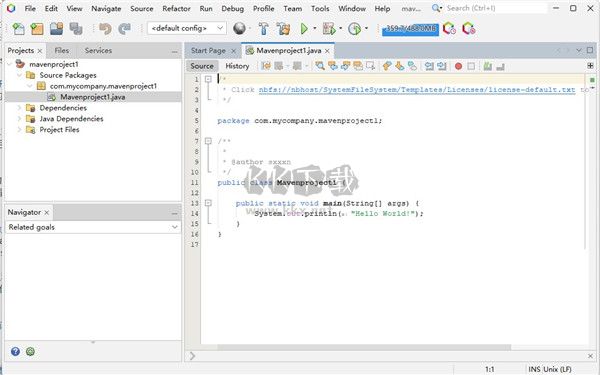Screen dimensions: 600x375
Task: Switch to the Services tab
Action: pos(98,51)
